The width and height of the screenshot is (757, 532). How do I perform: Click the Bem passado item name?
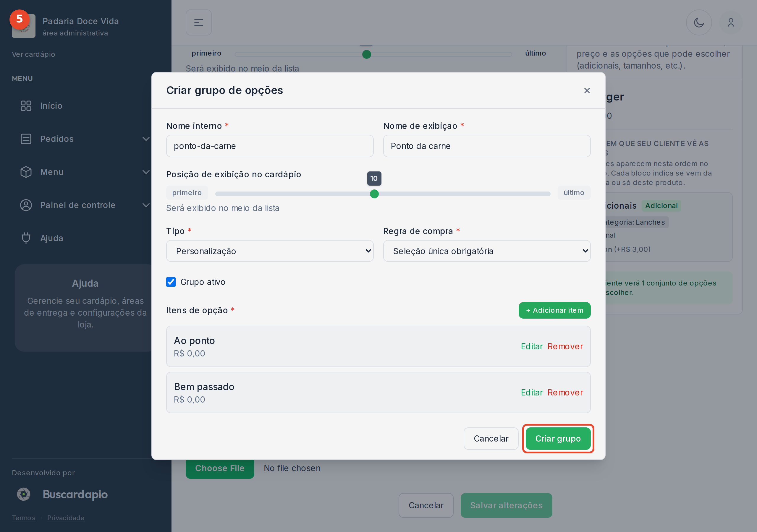coord(204,387)
